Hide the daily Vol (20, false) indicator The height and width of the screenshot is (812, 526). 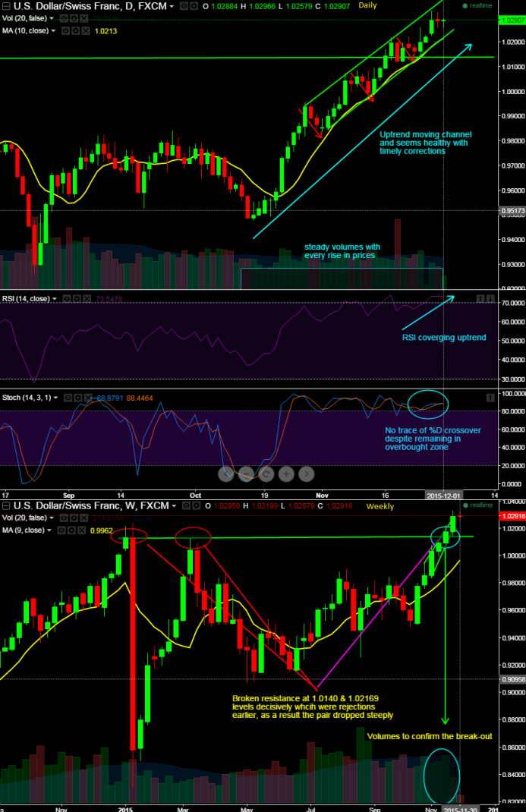[x=63, y=18]
